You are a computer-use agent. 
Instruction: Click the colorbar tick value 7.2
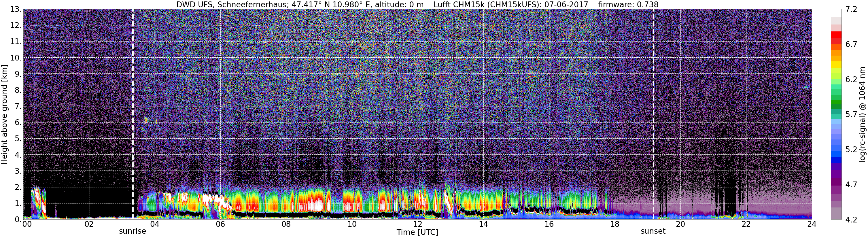pos(851,10)
